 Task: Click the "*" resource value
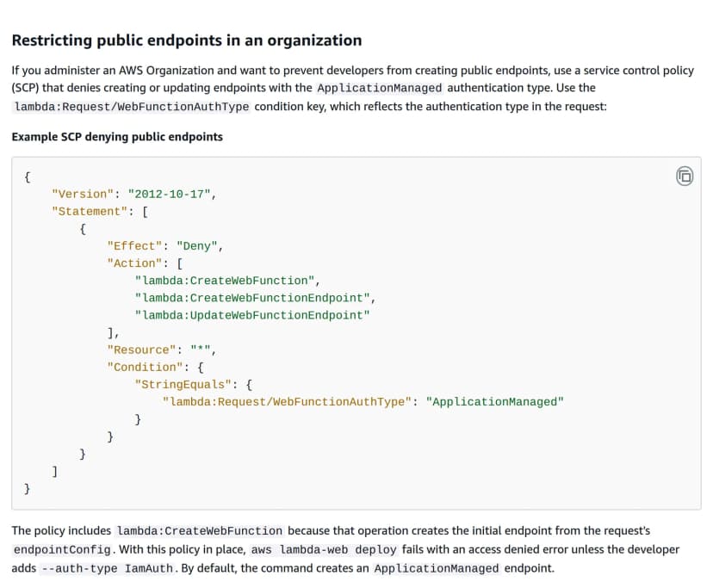(x=201, y=350)
